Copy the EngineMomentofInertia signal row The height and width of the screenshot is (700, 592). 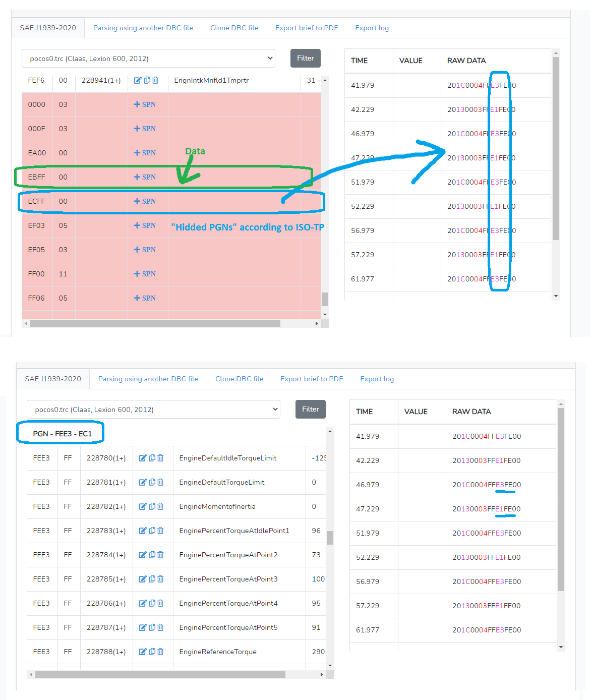point(152,506)
